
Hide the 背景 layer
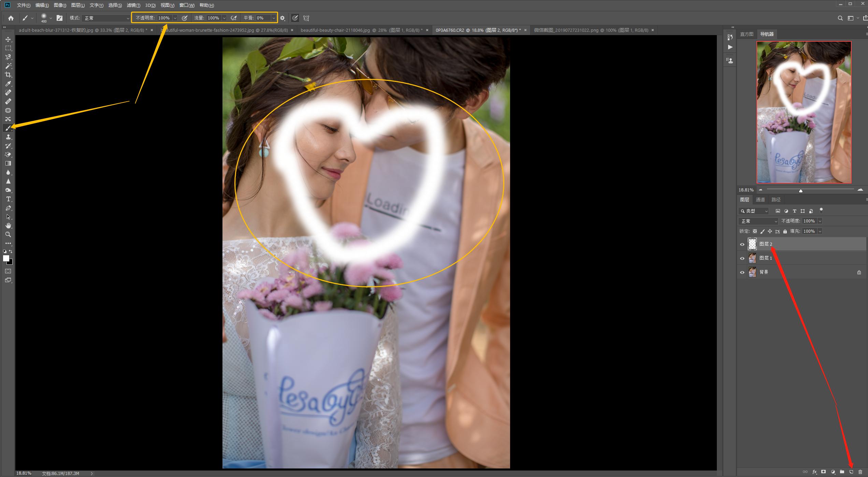pos(742,272)
